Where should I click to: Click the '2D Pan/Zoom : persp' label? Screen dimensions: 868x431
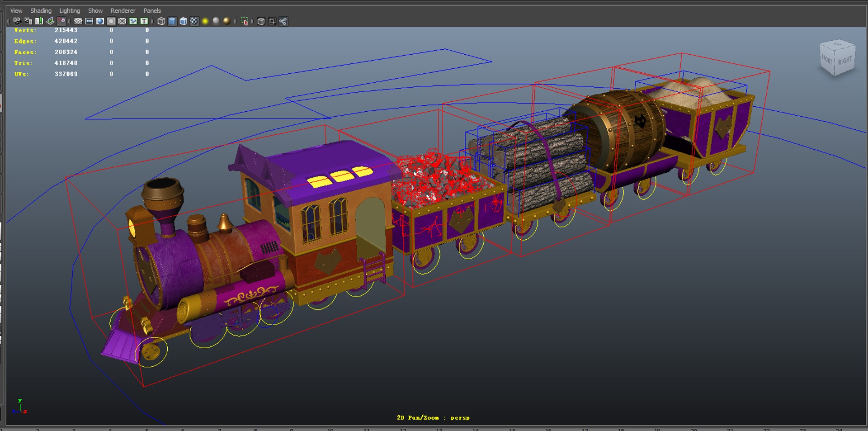433,417
